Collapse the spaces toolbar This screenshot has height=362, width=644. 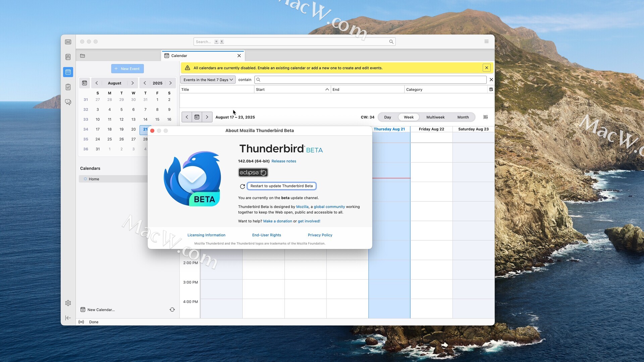tap(68, 318)
